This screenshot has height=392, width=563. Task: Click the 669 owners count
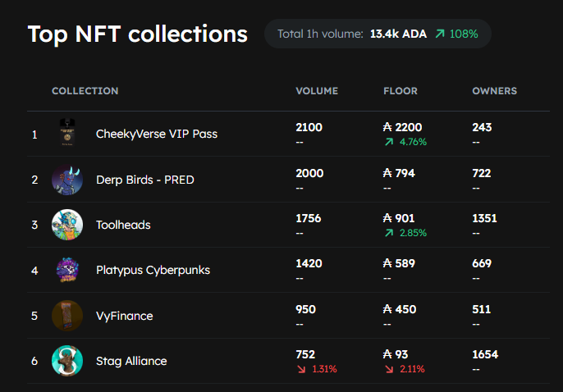482,263
